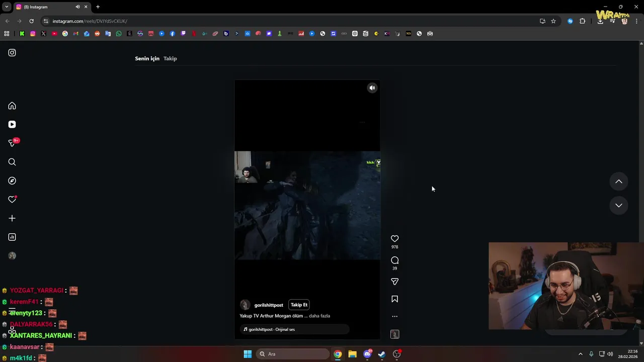Viewport: 644px width, 362px height.
Task: Click the taskbar Ara search box
Action: [293, 354]
